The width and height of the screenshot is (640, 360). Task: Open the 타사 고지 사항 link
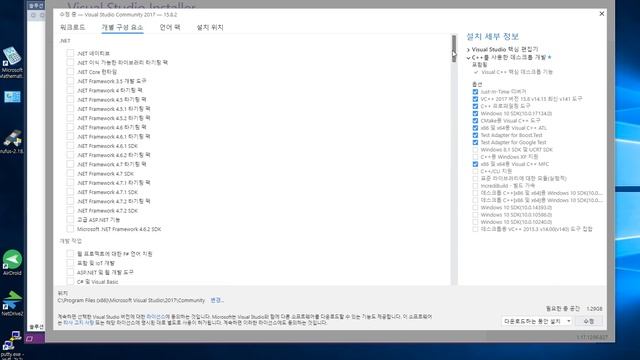pos(78,322)
